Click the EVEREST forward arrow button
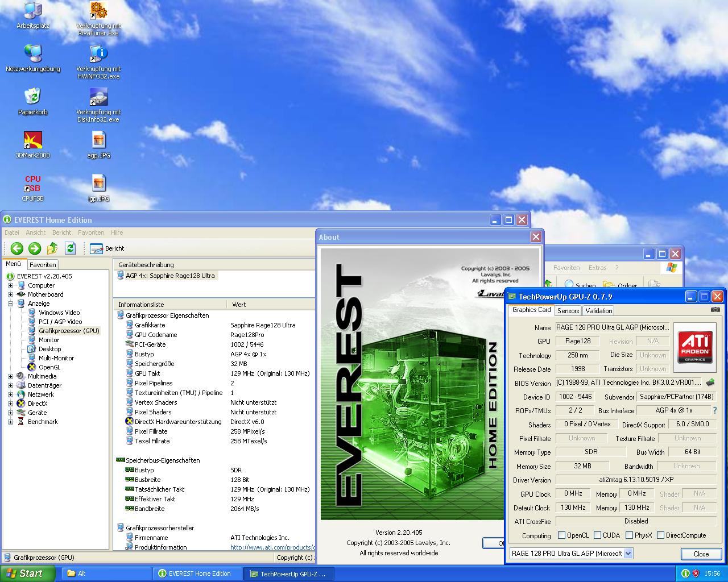The height and width of the screenshot is (582, 728). click(x=35, y=248)
